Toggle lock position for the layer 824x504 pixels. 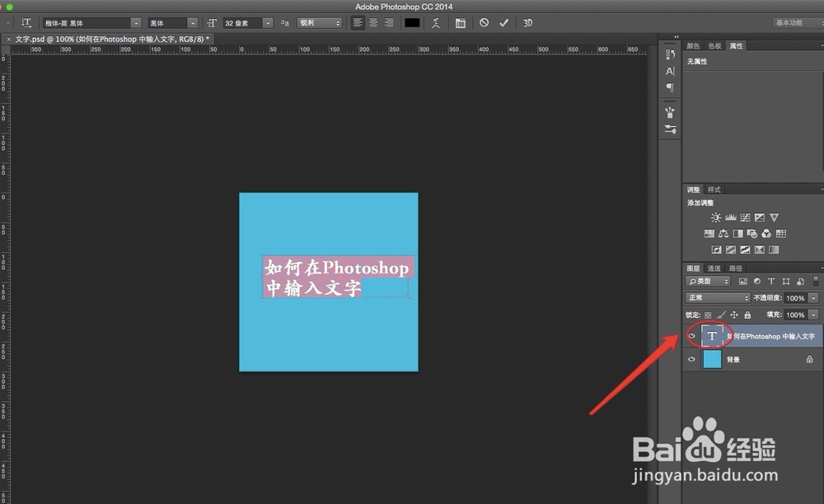[734, 315]
